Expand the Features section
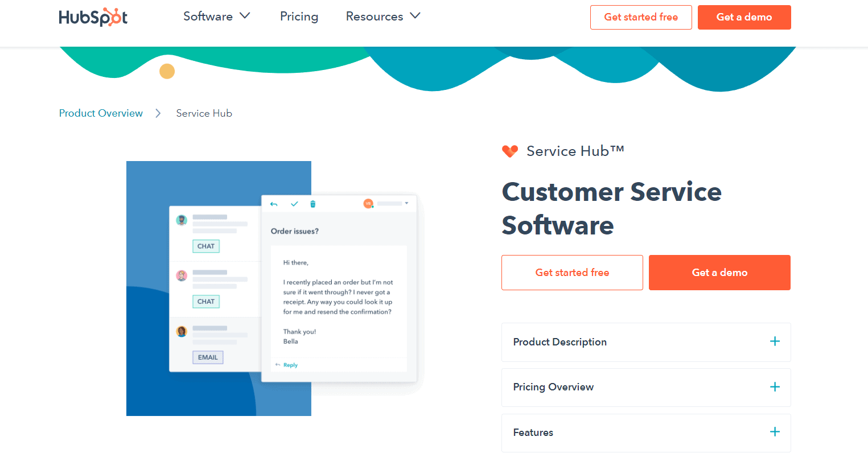The height and width of the screenshot is (453, 868). click(646, 433)
